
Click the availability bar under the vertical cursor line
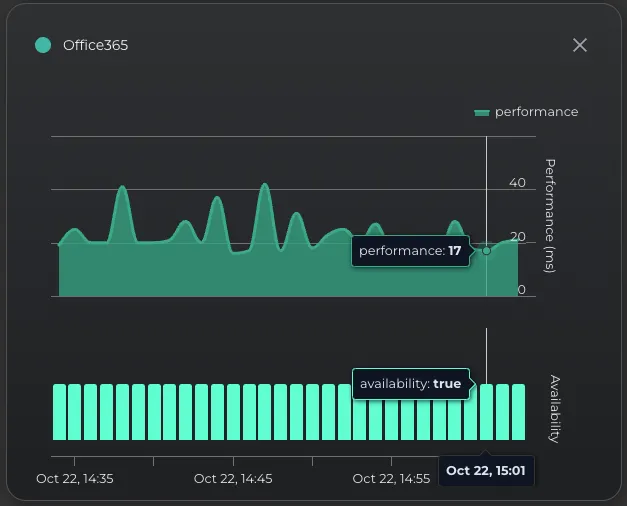pyautogui.click(x=486, y=412)
